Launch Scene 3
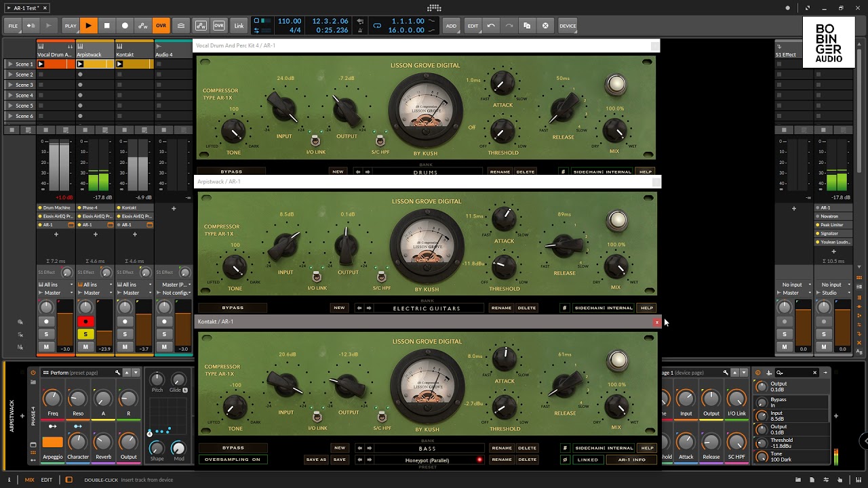The image size is (868, 488). click(9, 85)
